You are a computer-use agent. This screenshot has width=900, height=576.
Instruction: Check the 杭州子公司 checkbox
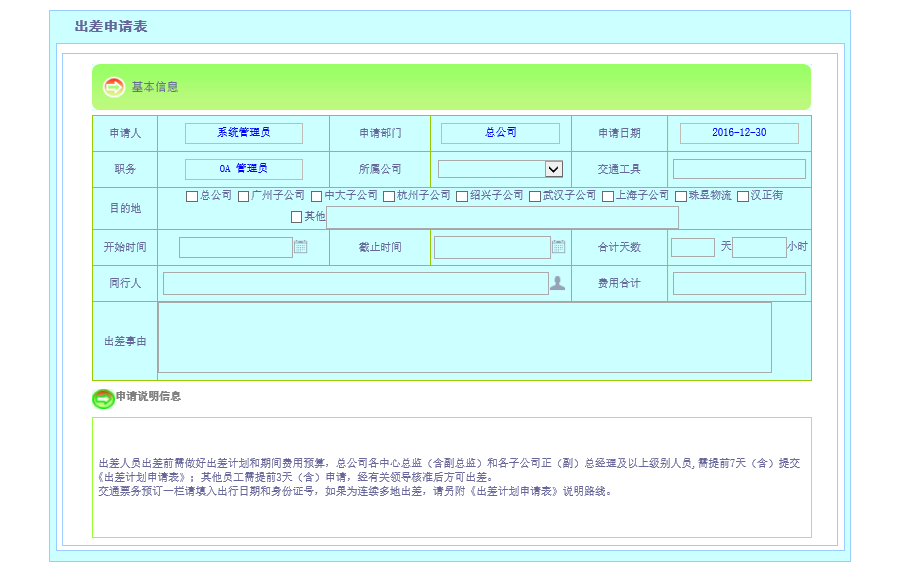(389, 196)
